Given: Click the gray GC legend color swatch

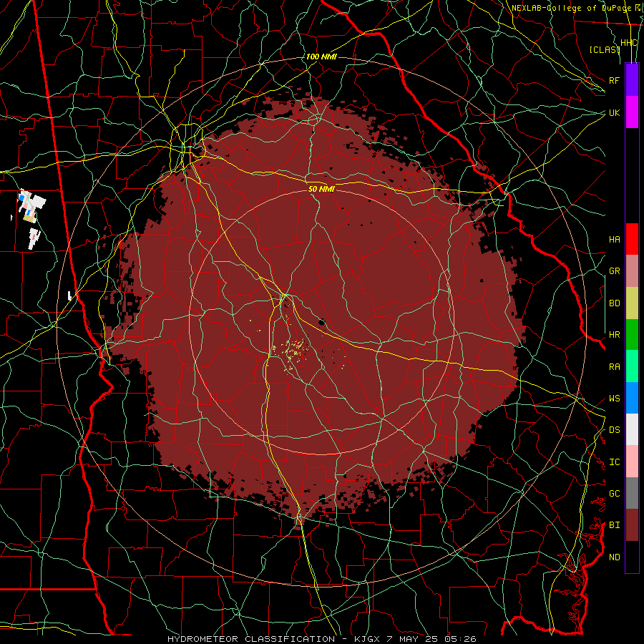Looking at the screenshot, I should point(632,493).
